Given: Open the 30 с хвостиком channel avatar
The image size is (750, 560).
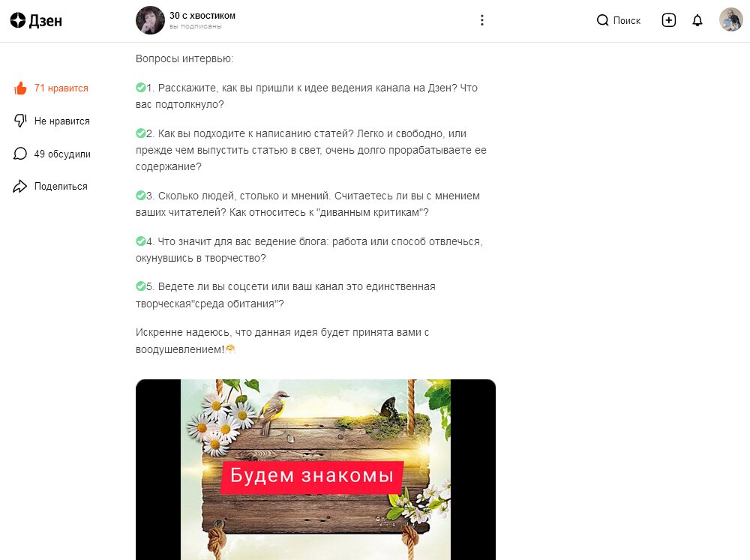Looking at the screenshot, I should point(150,20).
